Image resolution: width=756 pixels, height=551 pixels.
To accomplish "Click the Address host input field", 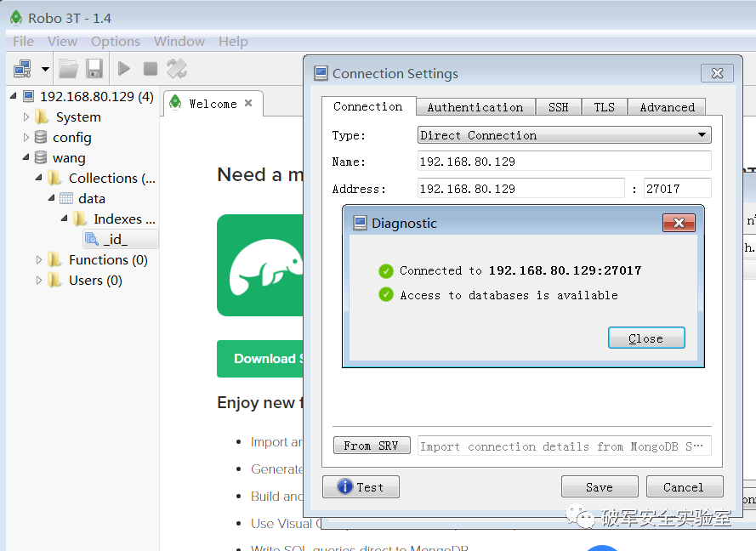I will 520,189.
